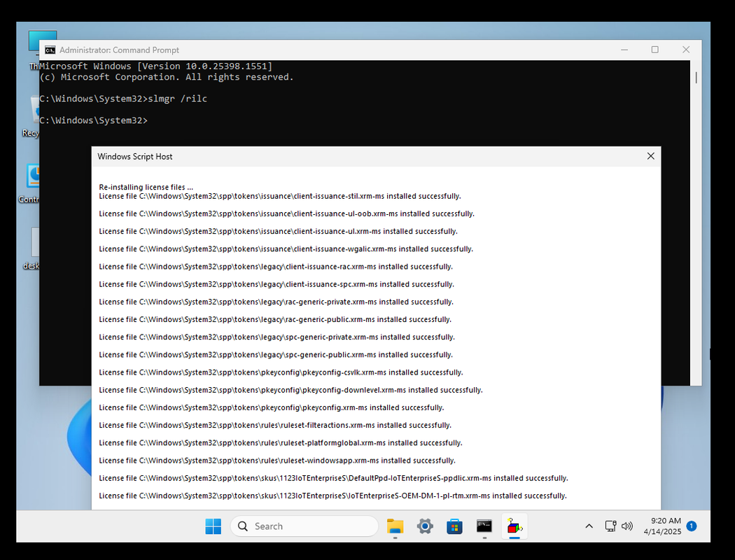
Task: Click the spc-generic-private.xrm-ms line
Action: [277, 337]
